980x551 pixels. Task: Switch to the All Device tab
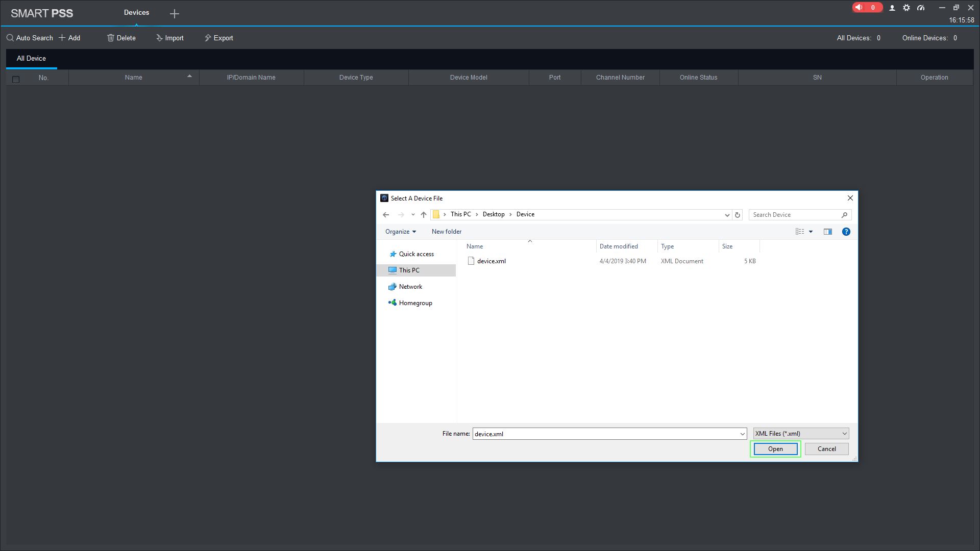(x=31, y=59)
